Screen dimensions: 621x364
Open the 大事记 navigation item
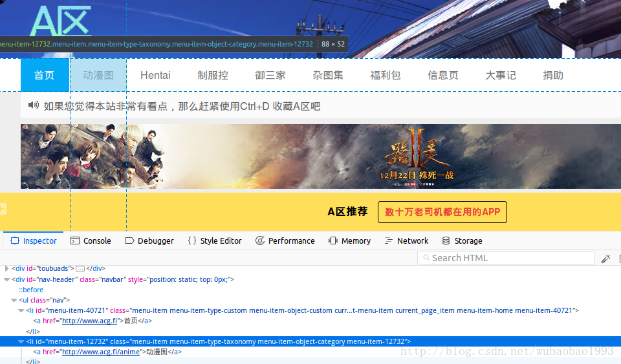point(501,75)
